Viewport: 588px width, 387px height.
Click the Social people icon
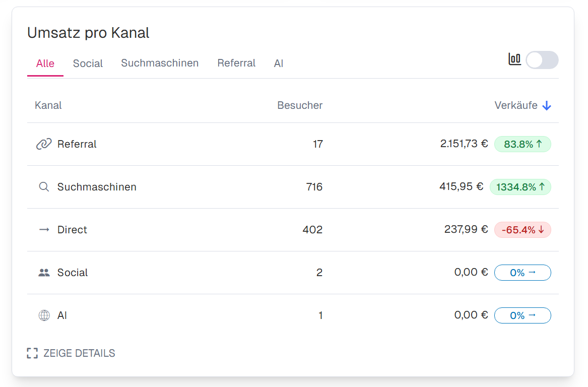click(44, 273)
